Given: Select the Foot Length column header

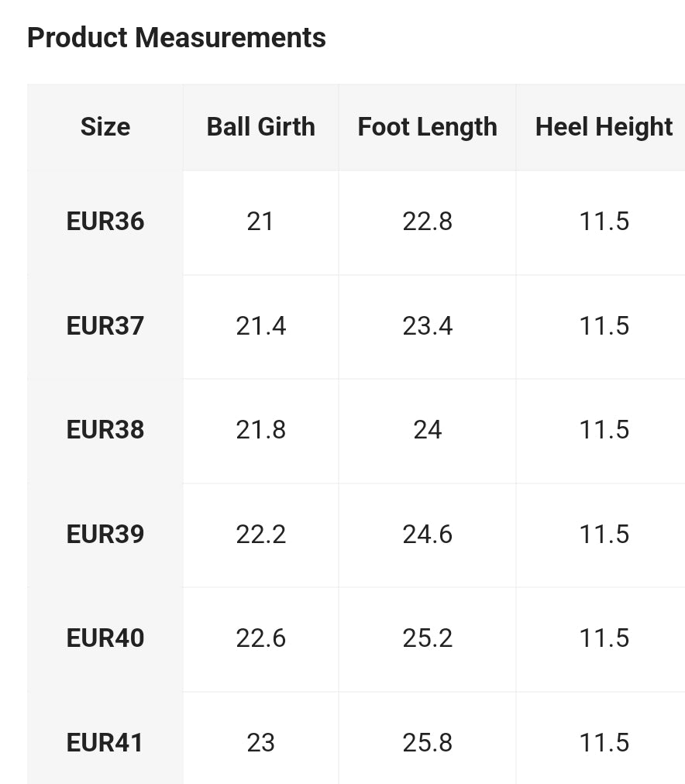Looking at the screenshot, I should (x=428, y=127).
